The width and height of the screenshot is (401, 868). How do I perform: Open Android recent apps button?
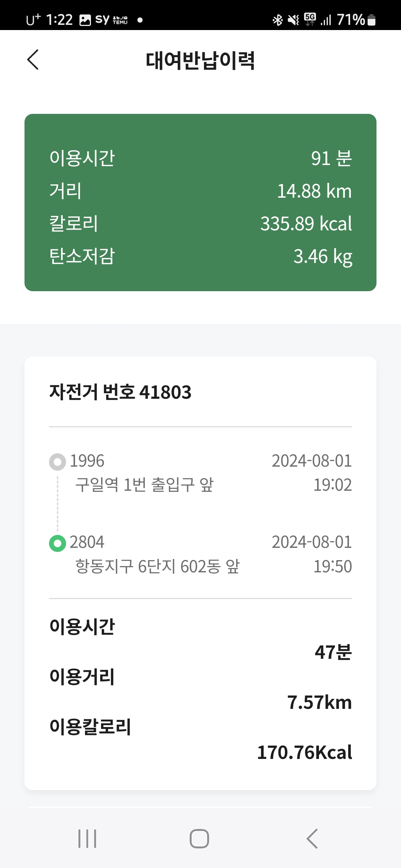tap(87, 839)
